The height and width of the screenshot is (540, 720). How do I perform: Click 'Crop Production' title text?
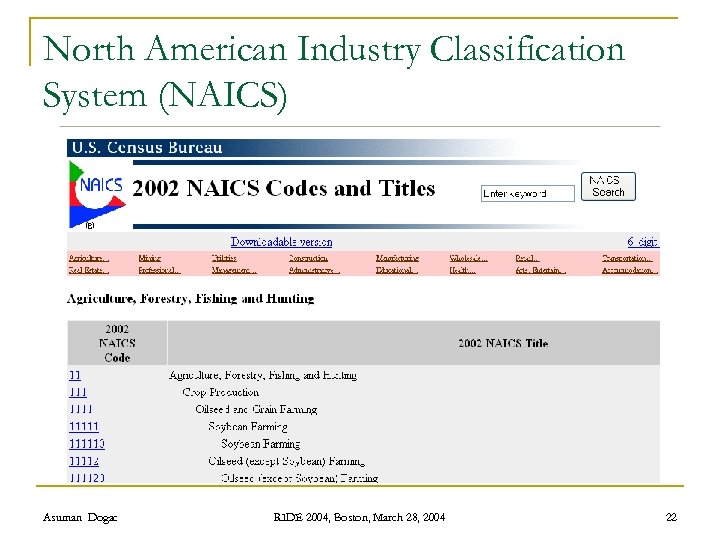coord(220,393)
